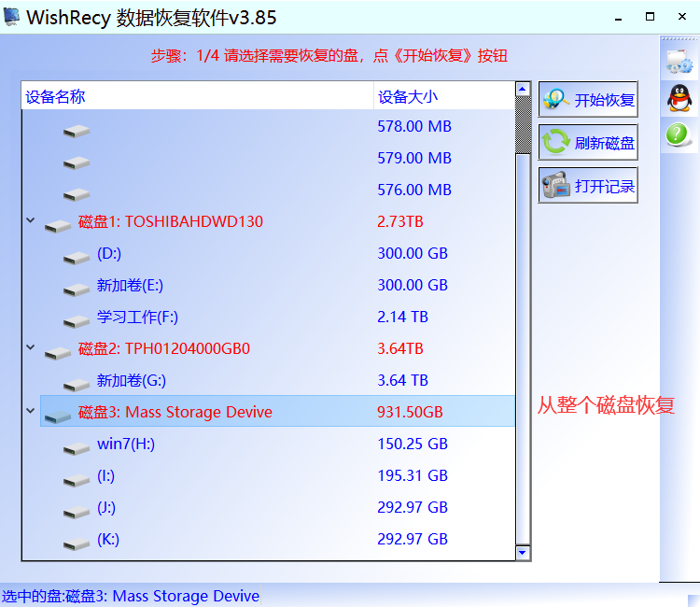Click the 打开记录 open record button
Screen dimensions: 700x607
tap(588, 185)
